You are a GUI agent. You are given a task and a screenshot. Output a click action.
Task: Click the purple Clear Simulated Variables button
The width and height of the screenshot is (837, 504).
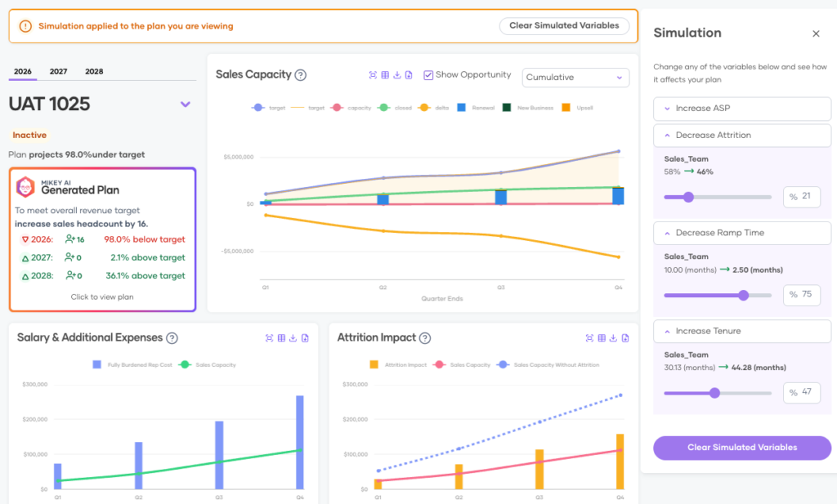[741, 448]
